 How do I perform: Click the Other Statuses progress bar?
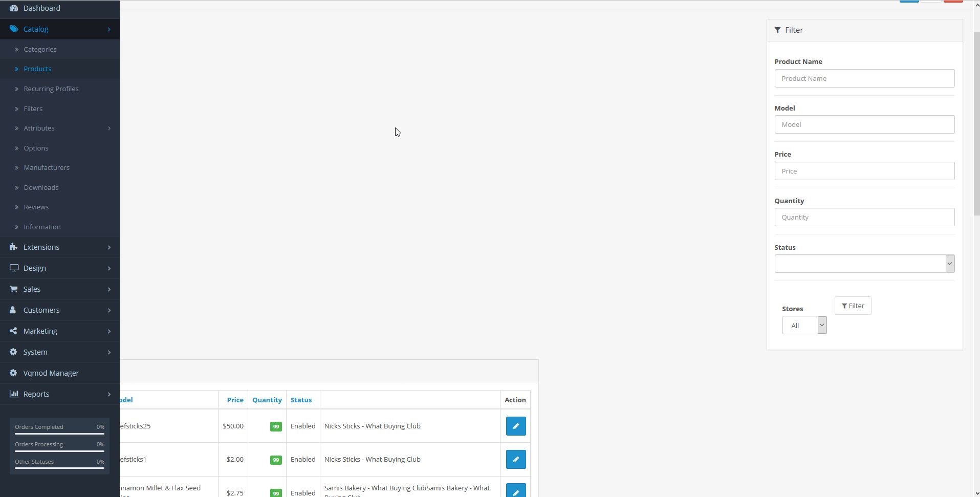coord(59,468)
